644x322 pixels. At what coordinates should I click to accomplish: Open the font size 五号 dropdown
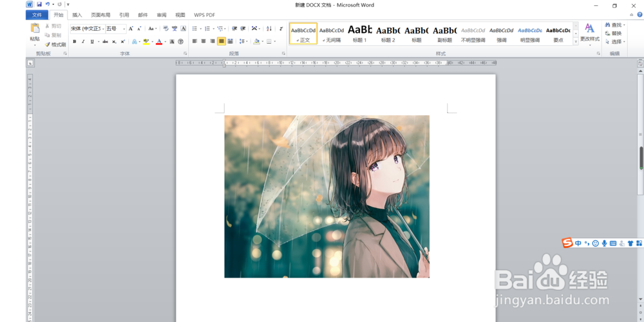coord(124,29)
